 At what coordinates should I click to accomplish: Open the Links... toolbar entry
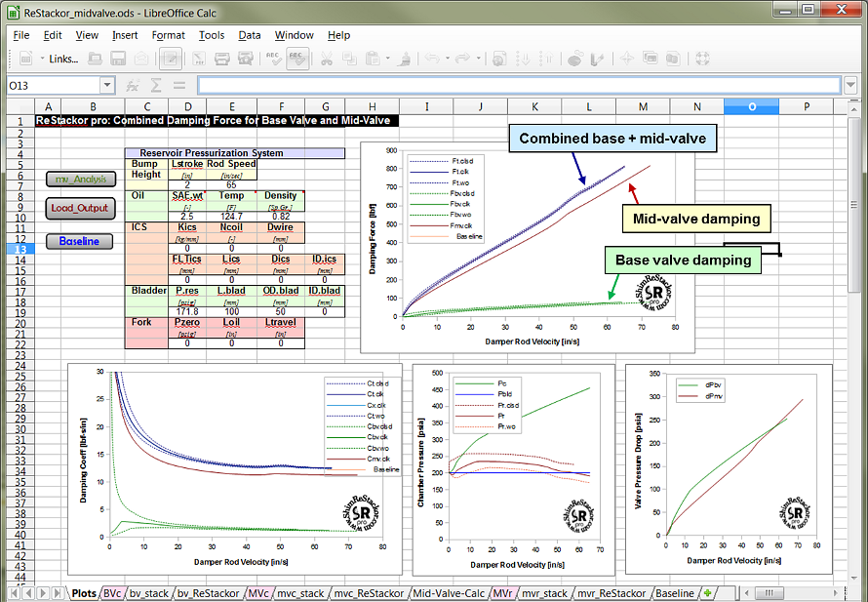click(63, 59)
